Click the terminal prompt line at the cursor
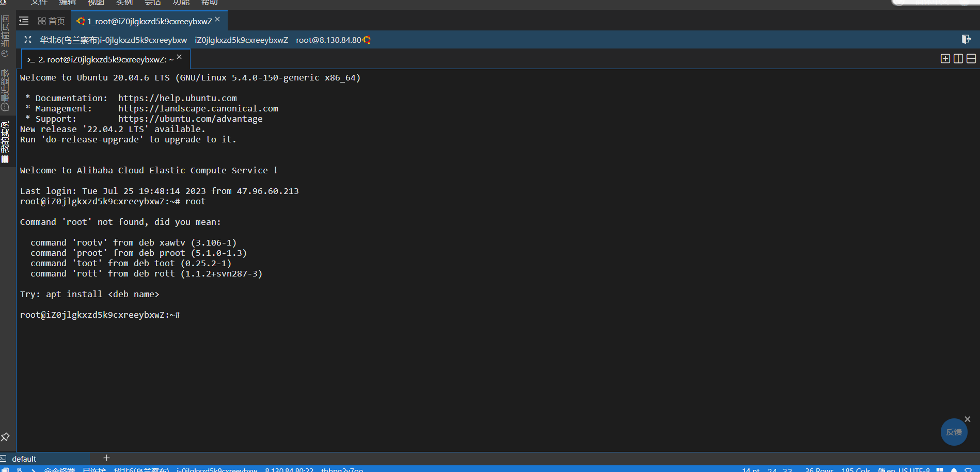 tap(100, 315)
